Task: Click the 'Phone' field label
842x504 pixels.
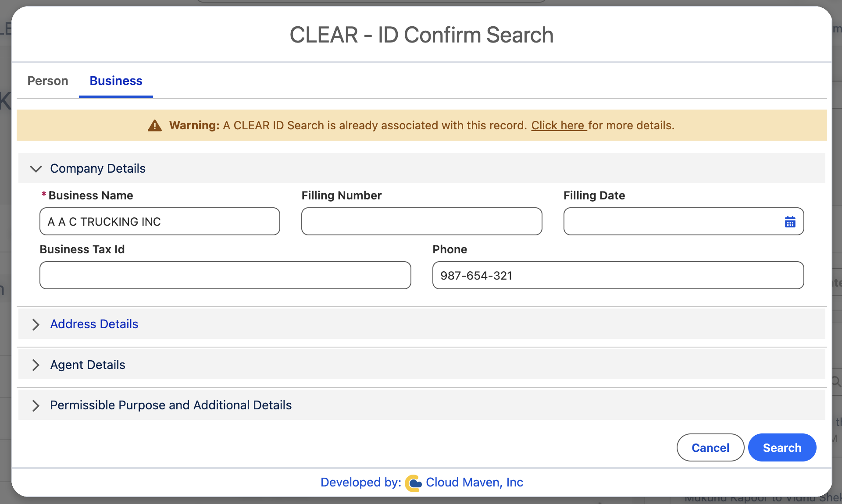Action: point(450,249)
